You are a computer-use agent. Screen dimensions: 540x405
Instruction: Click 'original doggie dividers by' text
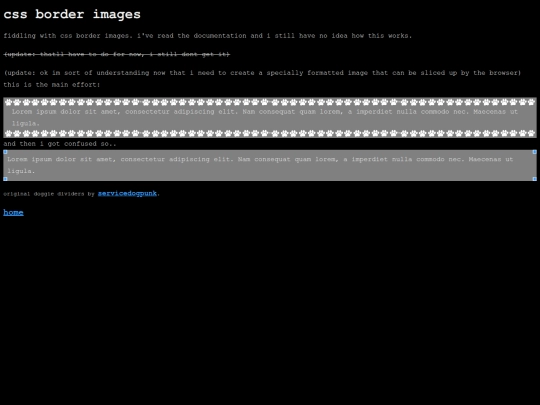click(x=49, y=194)
